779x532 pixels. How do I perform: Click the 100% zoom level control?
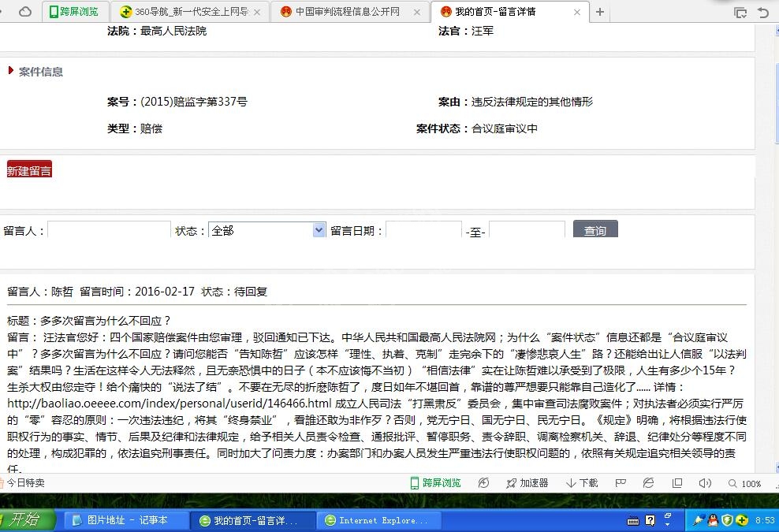(x=745, y=483)
